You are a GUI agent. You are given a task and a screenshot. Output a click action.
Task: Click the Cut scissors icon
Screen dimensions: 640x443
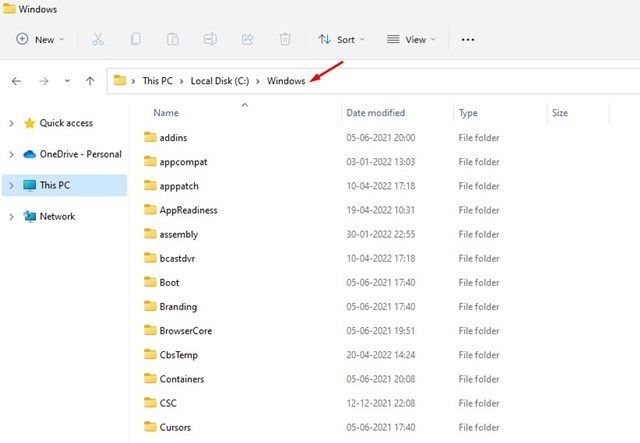[x=98, y=40]
